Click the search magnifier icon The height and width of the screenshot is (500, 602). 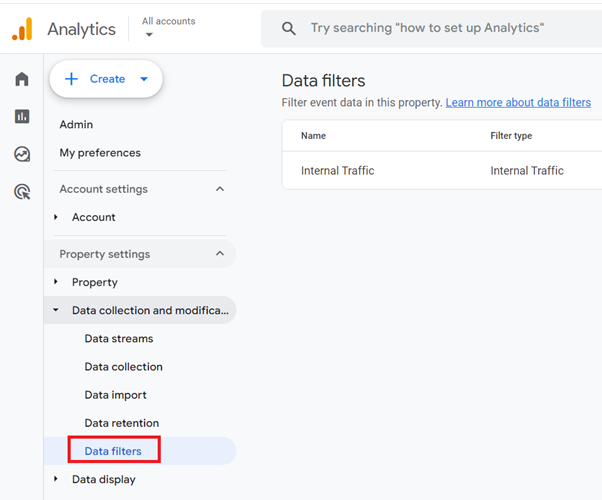point(289,28)
